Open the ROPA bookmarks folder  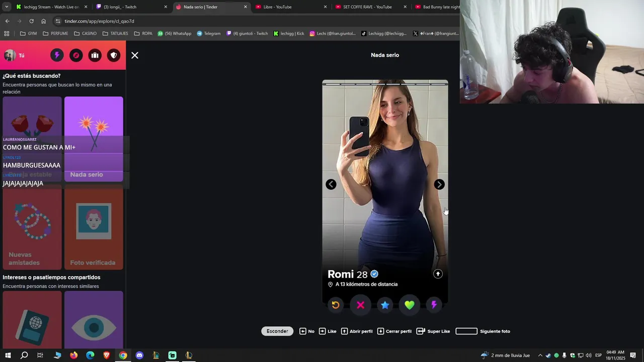143,34
